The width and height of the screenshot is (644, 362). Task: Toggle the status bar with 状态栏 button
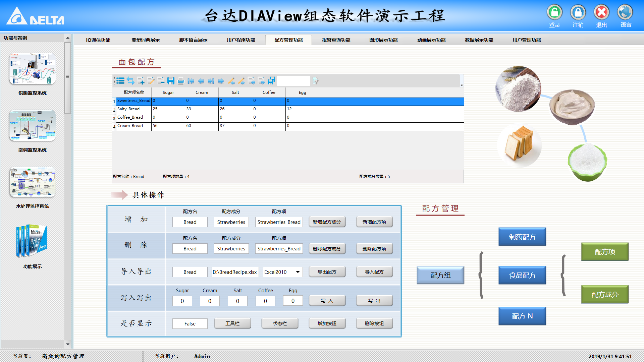[280, 323]
